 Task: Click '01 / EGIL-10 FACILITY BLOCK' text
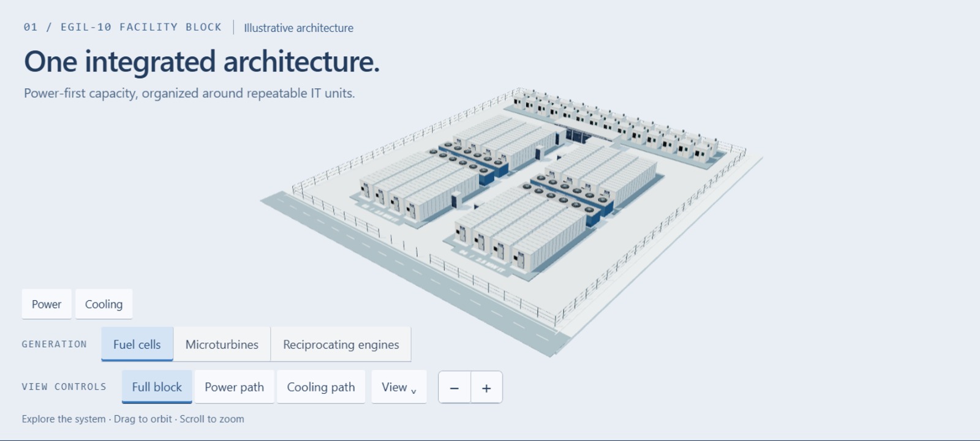click(123, 27)
